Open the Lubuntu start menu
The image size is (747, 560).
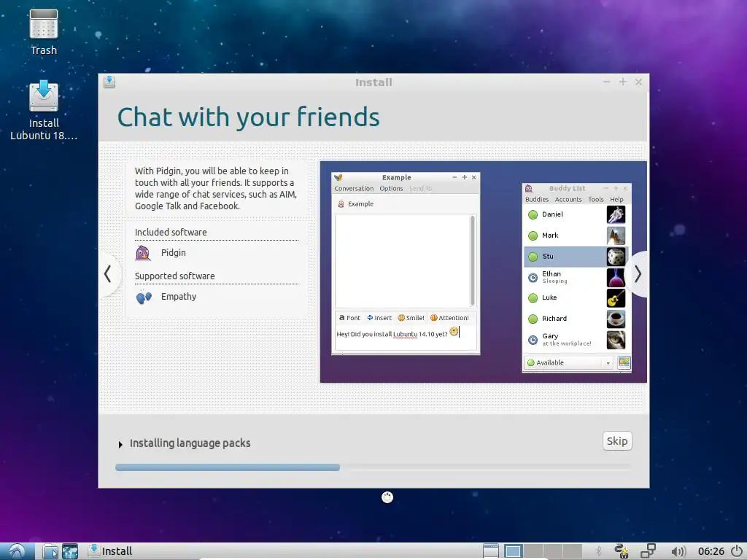tap(18, 551)
